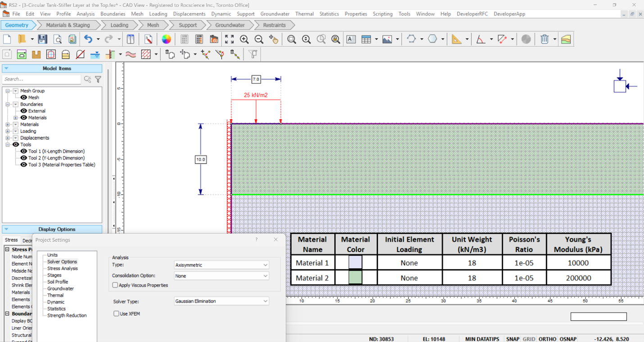Viewport: 644px width, 342px height.
Task: Click the delete trash icon on toolbar
Action: pyautogui.click(x=544, y=39)
